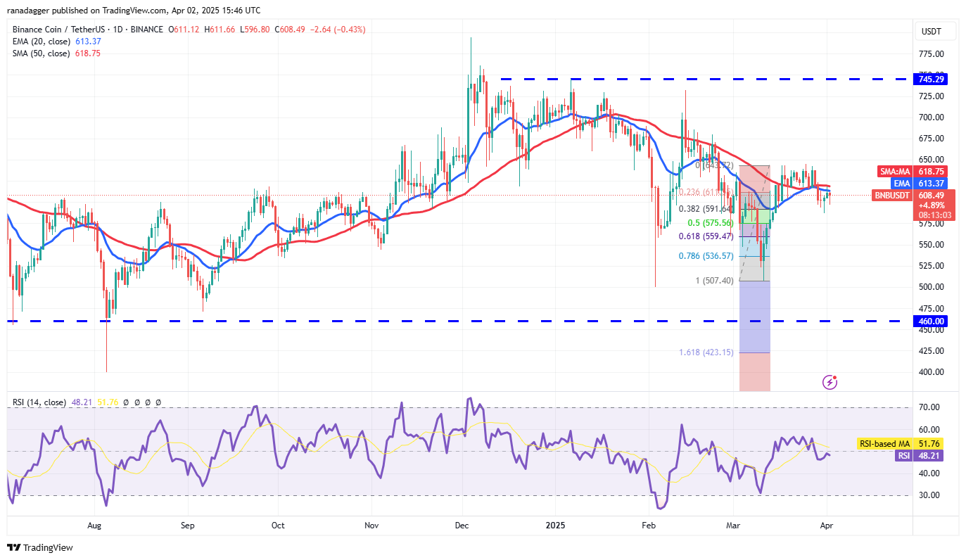Screen dimensions: 966x560
Task: Select the Dec label on the time axis
Action: pos(462,526)
